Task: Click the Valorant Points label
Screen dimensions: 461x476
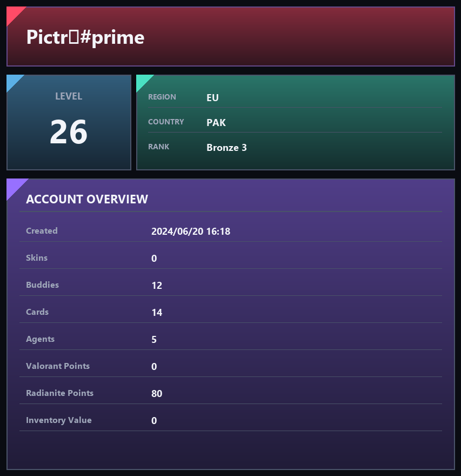Action: click(58, 366)
